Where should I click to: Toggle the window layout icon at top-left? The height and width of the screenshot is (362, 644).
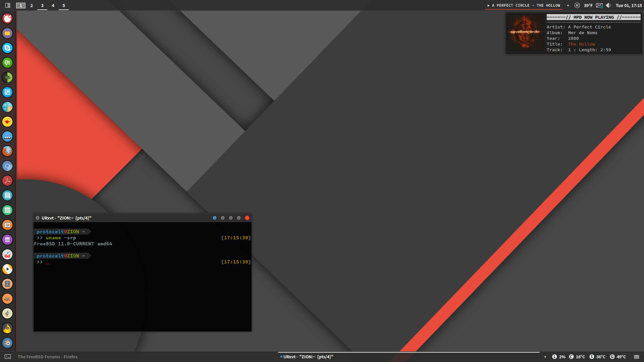[x=8, y=5]
